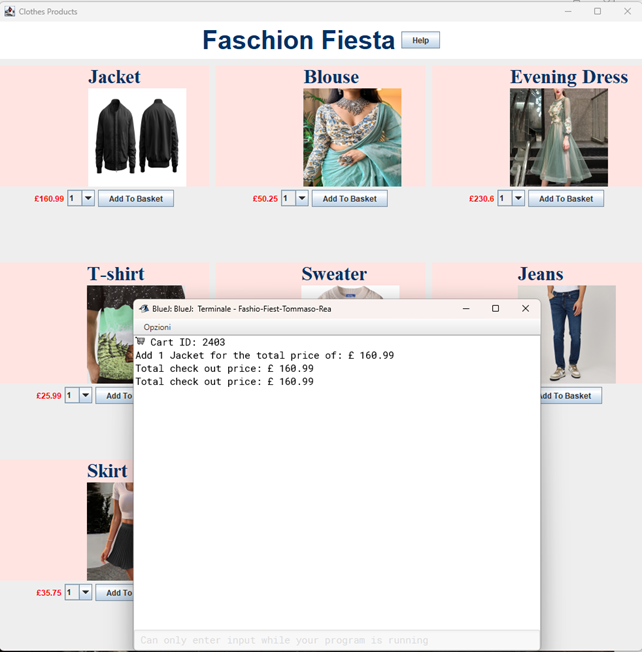The height and width of the screenshot is (652, 642).
Task: Click the Clothes Products window icon
Action: [10, 11]
